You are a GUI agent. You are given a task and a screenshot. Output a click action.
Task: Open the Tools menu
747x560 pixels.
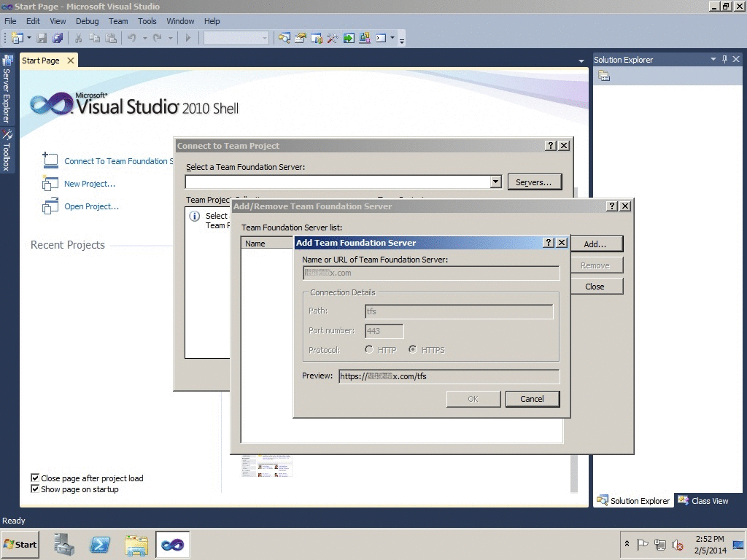(147, 21)
